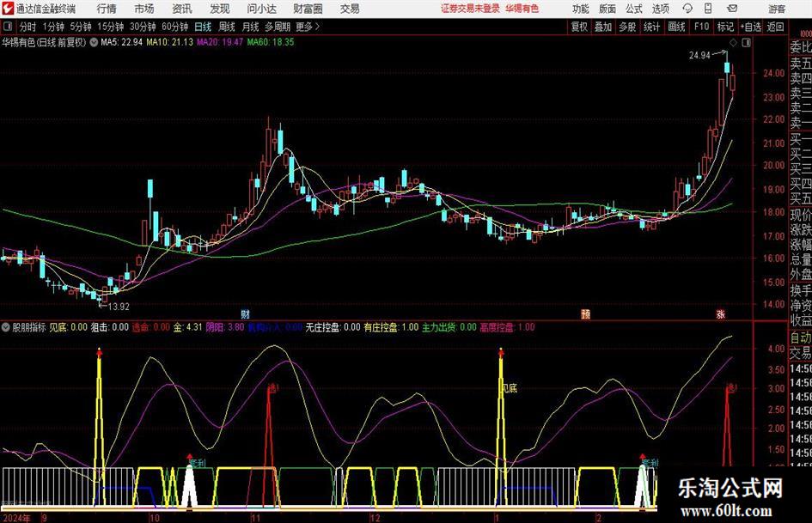Click the 预 forecast marker on chart
Screen dimensions: 812x523
click(586, 313)
